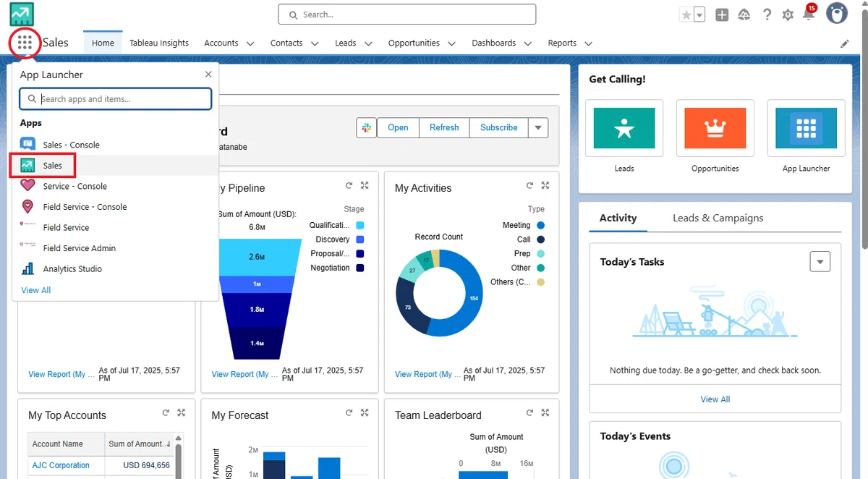Click the Subscribe button

499,127
